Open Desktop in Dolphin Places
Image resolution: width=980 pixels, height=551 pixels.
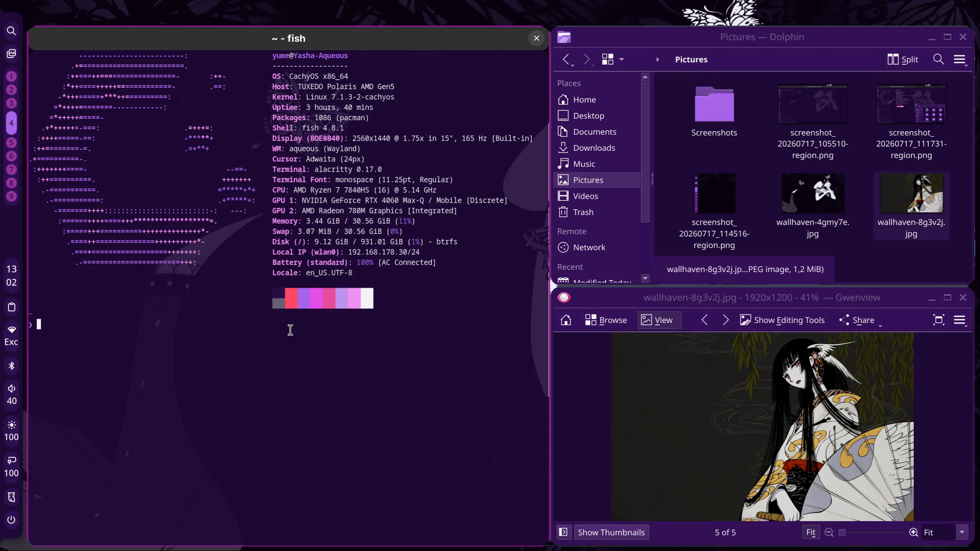pyautogui.click(x=597, y=116)
